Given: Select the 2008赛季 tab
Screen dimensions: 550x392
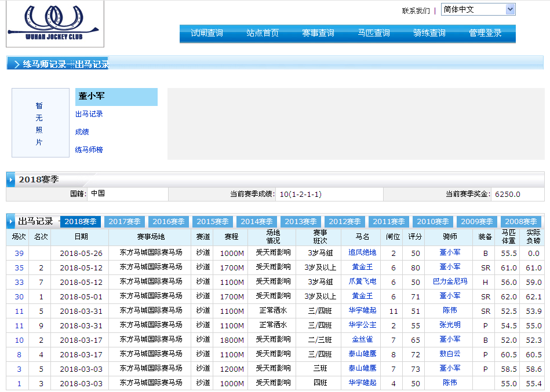Looking at the screenshot, I should pos(521,222).
